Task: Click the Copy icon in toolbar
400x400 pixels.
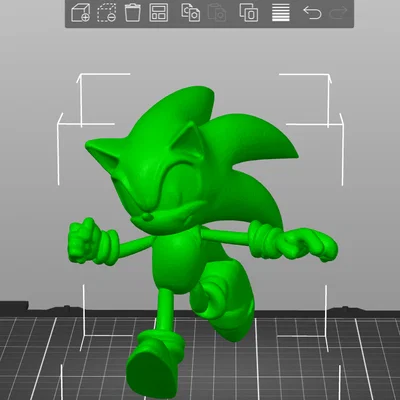Action: click(191, 13)
